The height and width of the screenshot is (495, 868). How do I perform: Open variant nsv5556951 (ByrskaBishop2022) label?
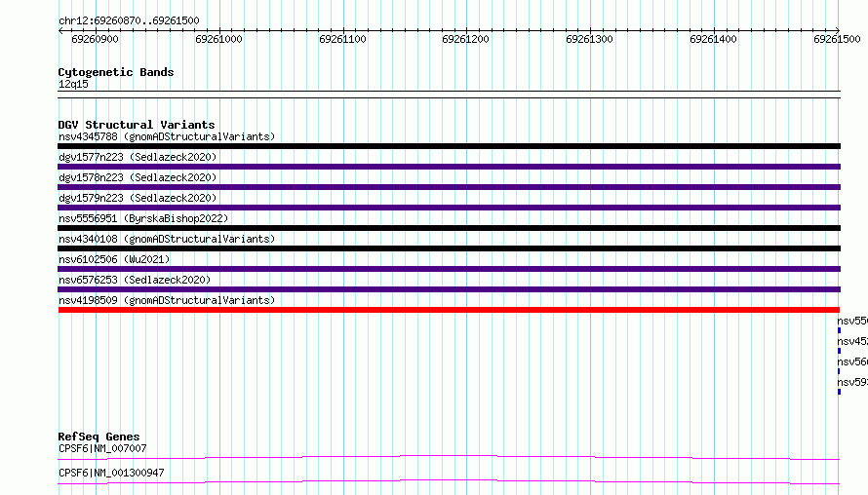point(143,218)
